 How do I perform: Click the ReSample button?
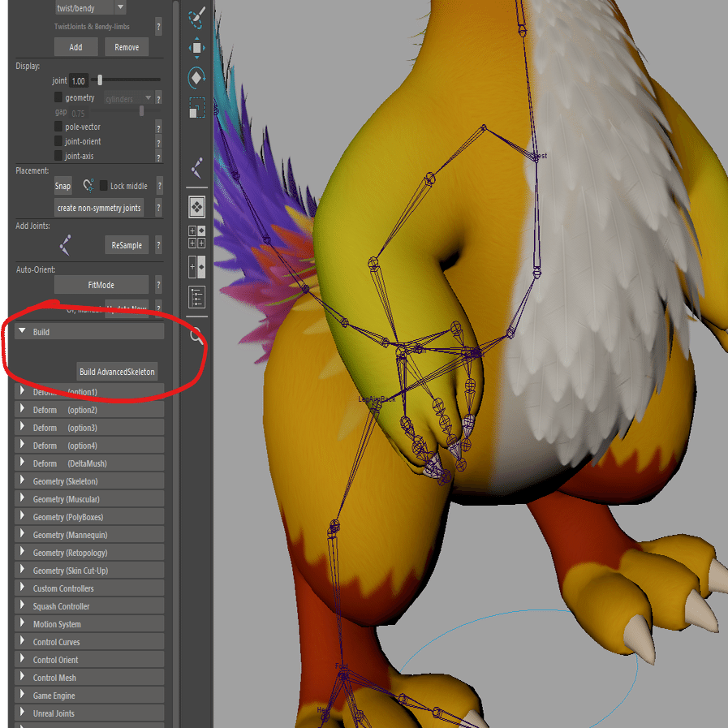127,244
